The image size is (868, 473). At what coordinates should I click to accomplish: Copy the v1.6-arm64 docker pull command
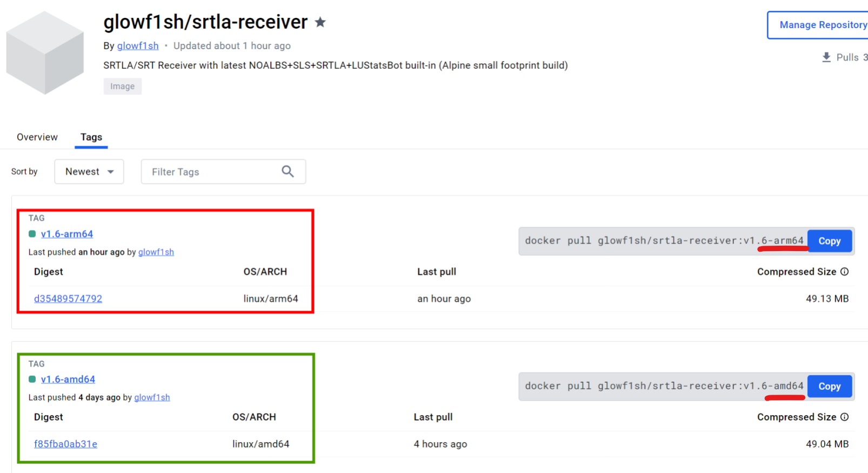coord(829,241)
